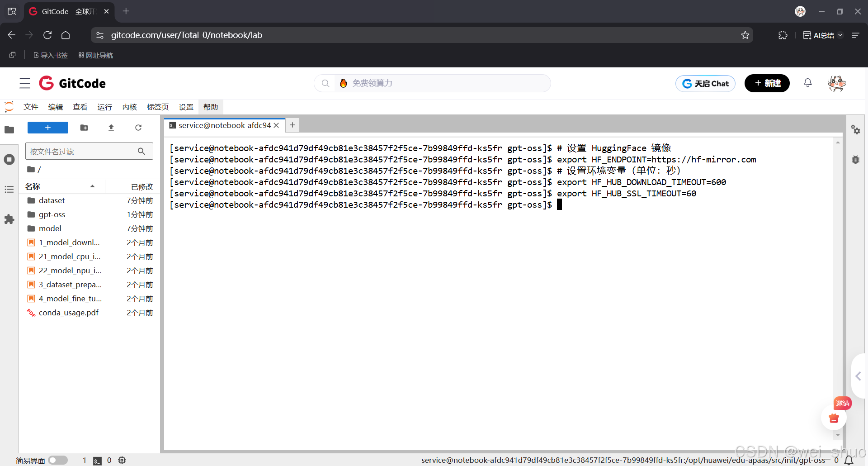Bookmark this page with the star icon
Viewport: 868px width, 466px height.
(745, 35)
